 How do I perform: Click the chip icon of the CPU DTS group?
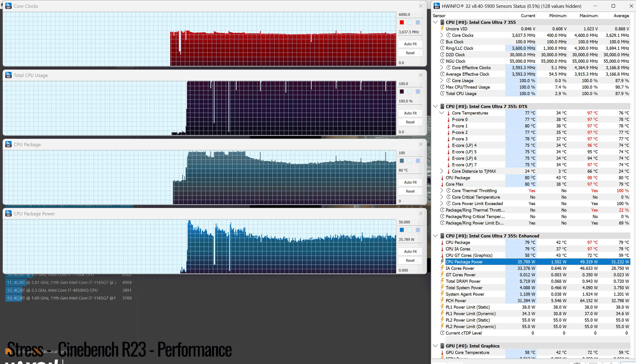tap(442, 106)
